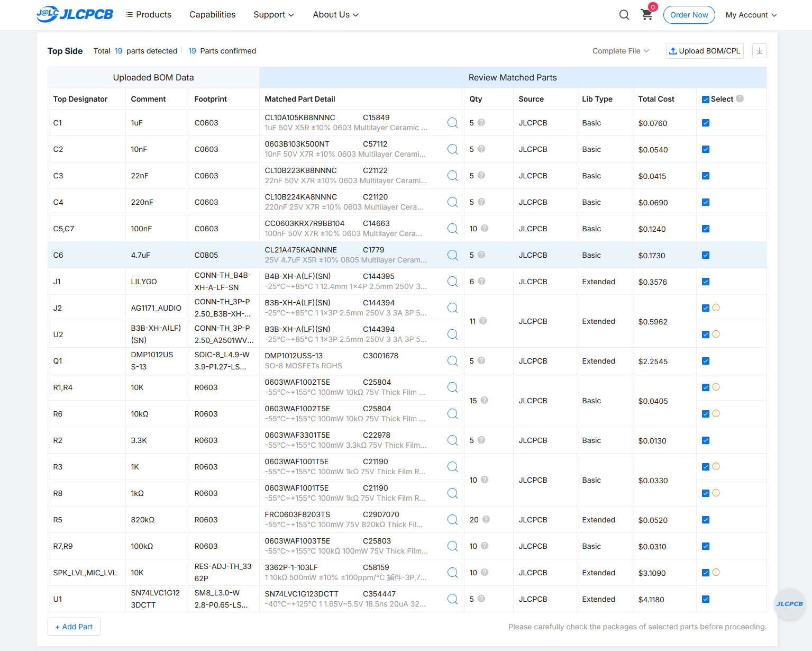This screenshot has width=812, height=651.
Task: Open the shopping cart icon
Action: [647, 15]
